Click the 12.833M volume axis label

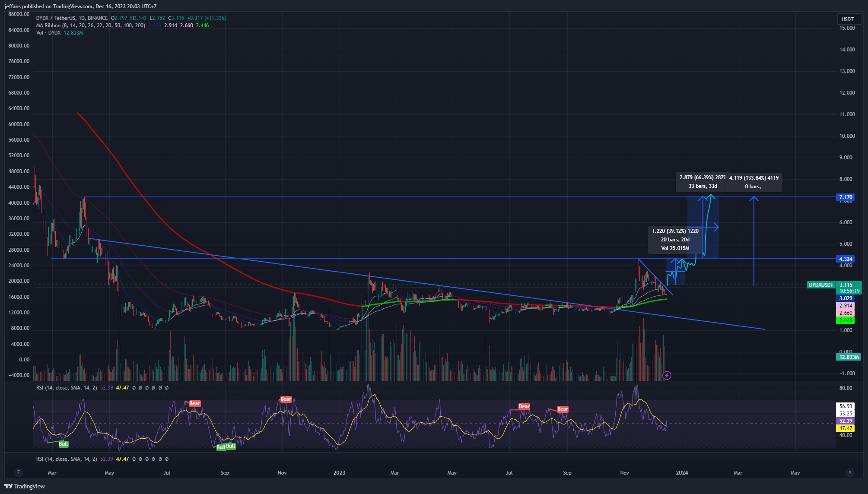(849, 357)
